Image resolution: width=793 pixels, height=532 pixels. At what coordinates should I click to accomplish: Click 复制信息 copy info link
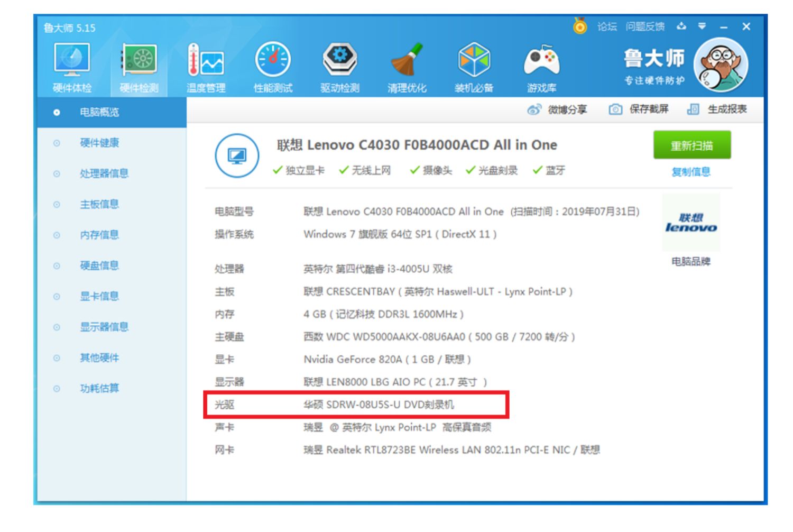(691, 172)
